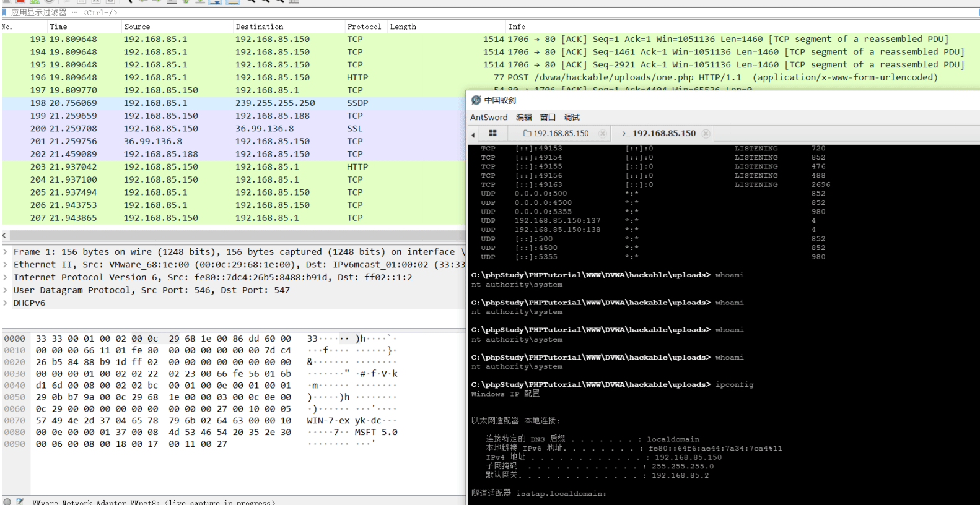Expand the DHCPv6 tree item
The height and width of the screenshot is (505, 980).
[6, 303]
